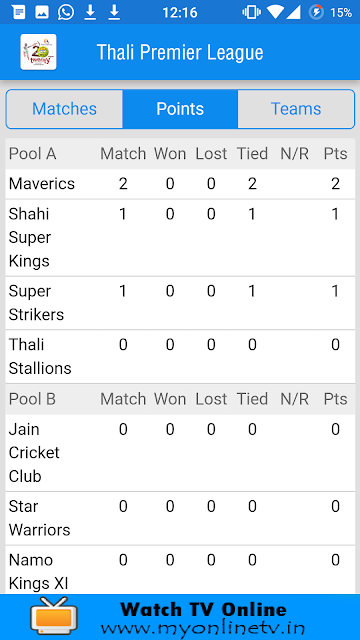Tap the Super Strikers team row
The width and height of the screenshot is (360, 640).
180,303
